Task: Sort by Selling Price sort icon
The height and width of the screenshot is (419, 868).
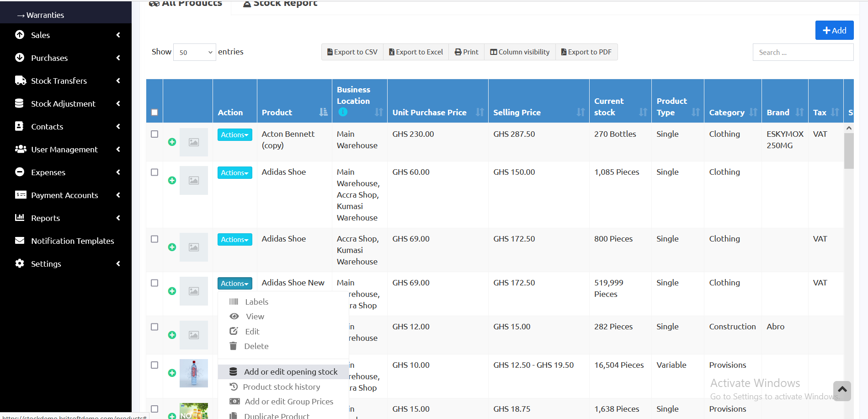Action: [x=580, y=112]
